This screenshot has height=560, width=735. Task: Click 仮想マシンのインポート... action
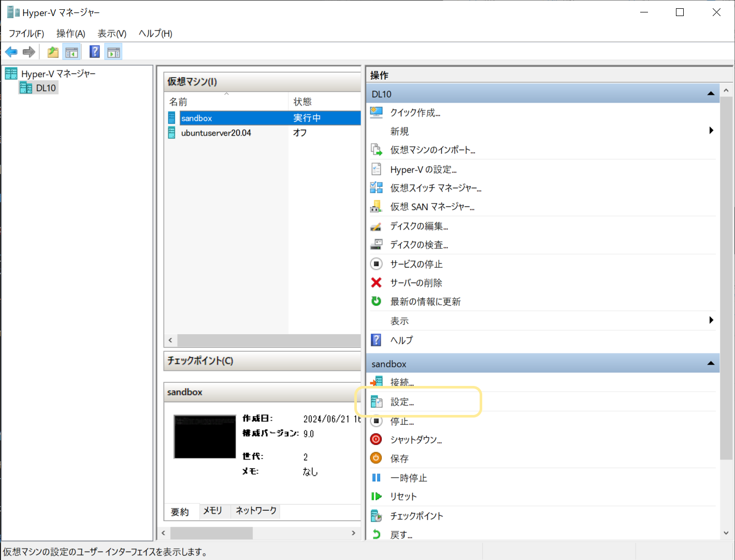(x=433, y=150)
